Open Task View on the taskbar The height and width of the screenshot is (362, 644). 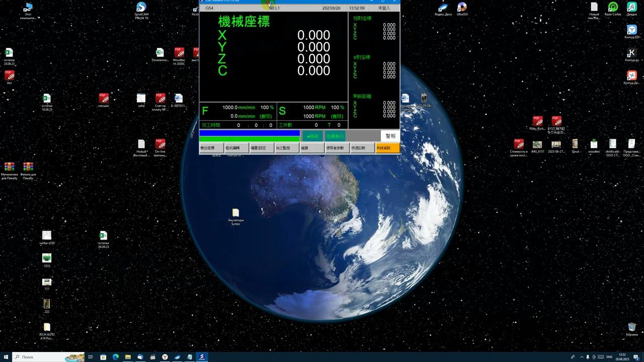91,357
